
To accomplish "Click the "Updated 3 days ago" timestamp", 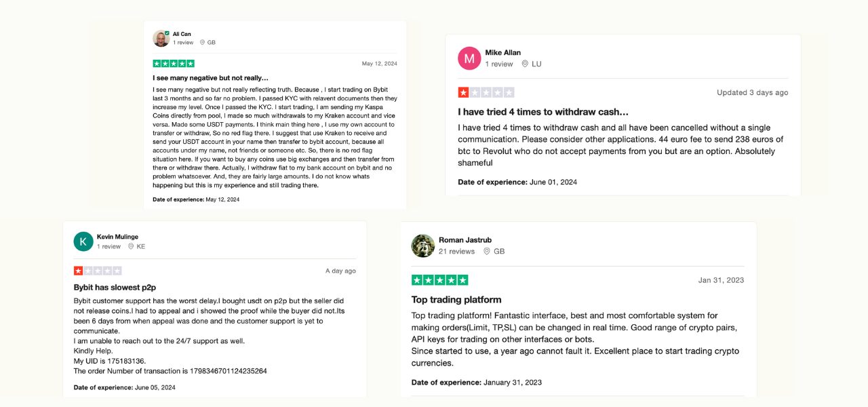I will (x=752, y=93).
